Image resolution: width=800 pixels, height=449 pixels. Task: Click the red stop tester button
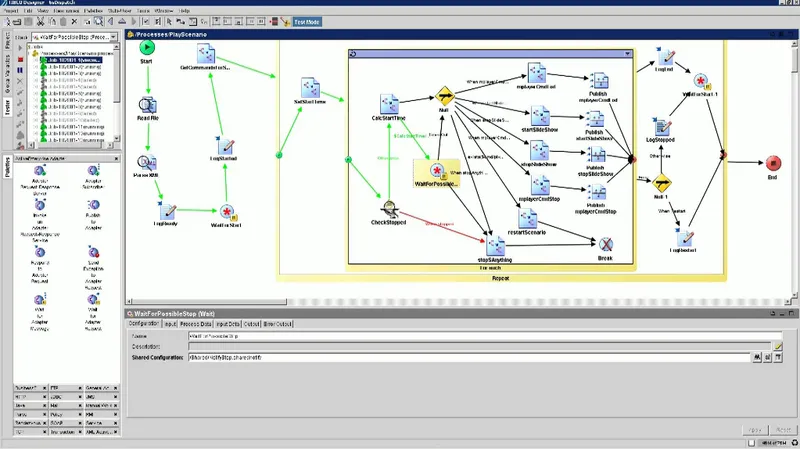point(20,59)
